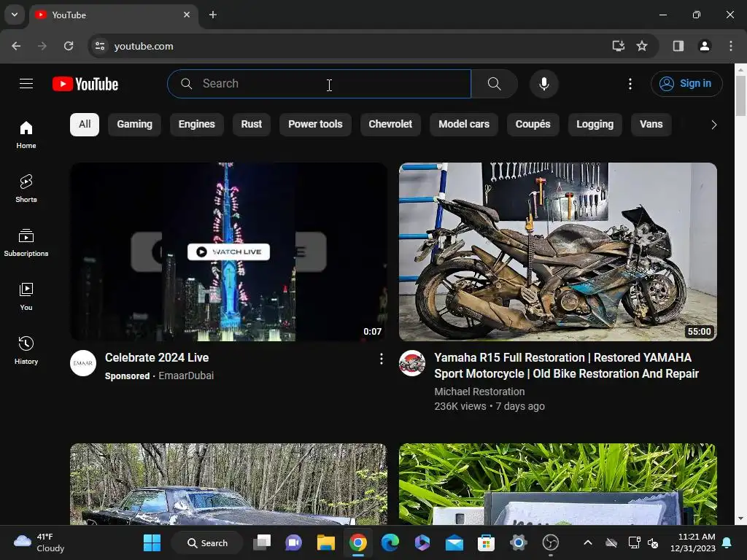Open Chrome three-dot menu
This screenshot has height=560, width=747.
coord(730,46)
